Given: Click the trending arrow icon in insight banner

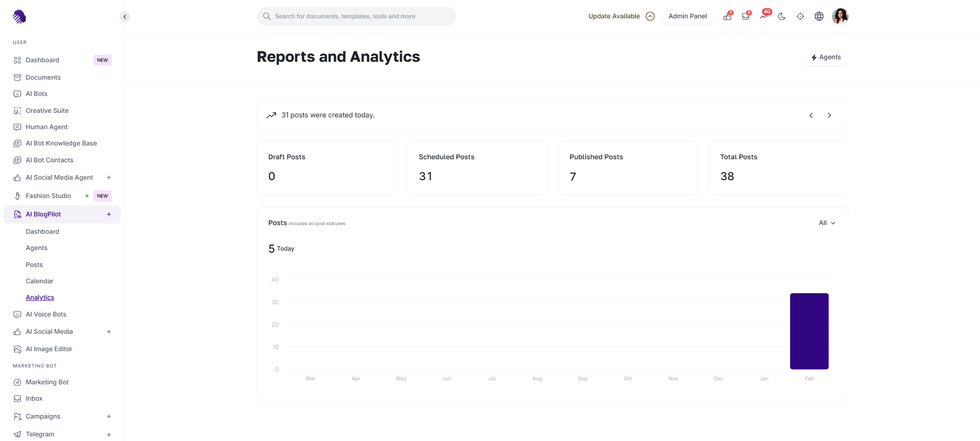Looking at the screenshot, I should pyautogui.click(x=271, y=115).
